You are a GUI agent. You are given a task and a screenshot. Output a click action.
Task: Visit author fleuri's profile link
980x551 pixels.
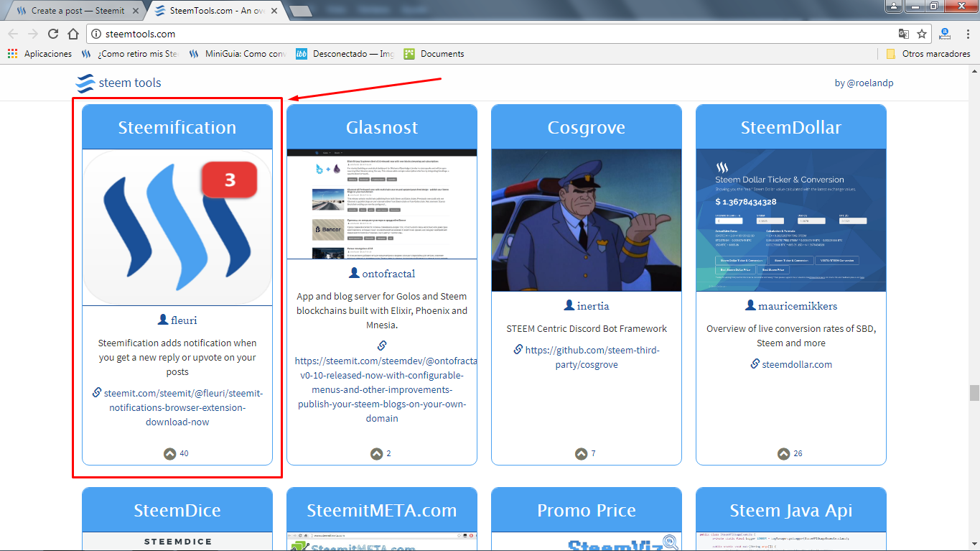(184, 320)
